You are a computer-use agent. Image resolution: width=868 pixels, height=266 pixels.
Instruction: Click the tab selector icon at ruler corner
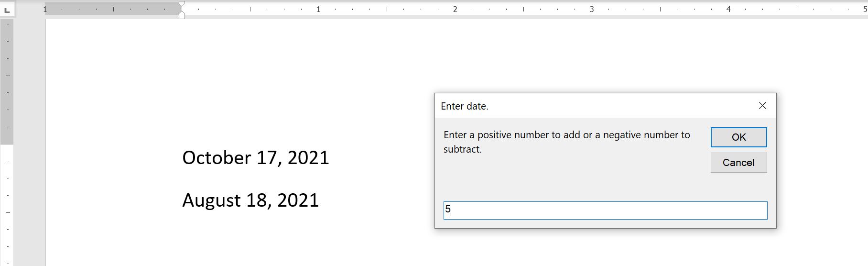point(7,9)
